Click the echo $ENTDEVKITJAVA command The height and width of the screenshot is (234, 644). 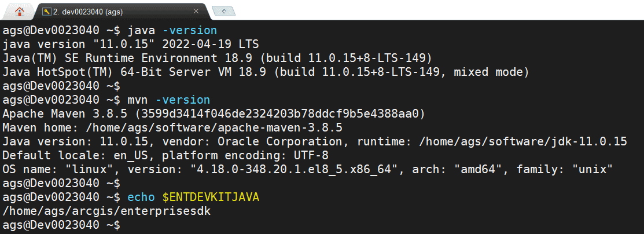(193, 198)
